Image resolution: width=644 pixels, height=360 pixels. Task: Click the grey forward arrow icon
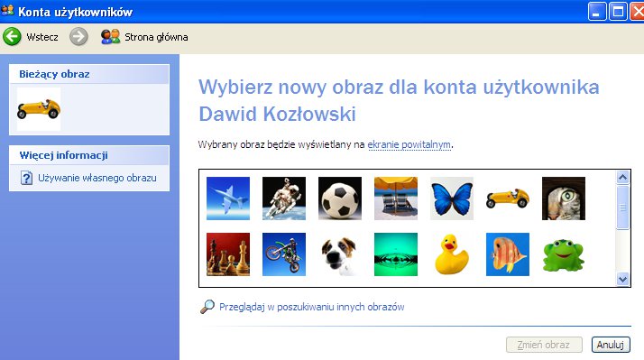pos(78,37)
